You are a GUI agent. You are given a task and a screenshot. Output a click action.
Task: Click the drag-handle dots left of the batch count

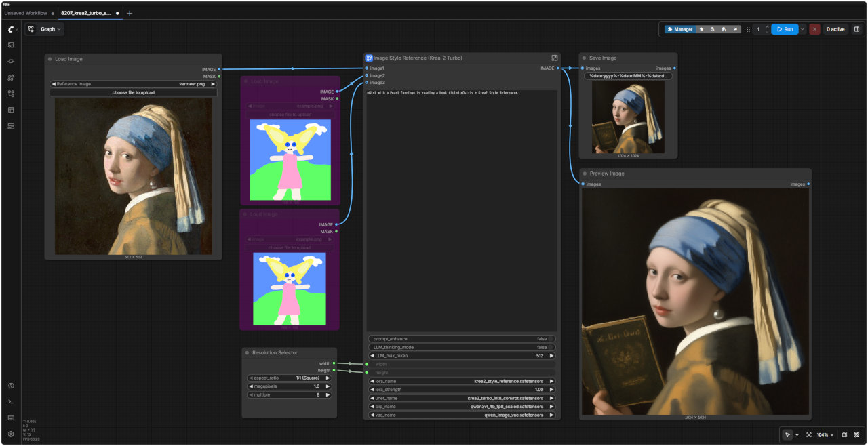749,29
